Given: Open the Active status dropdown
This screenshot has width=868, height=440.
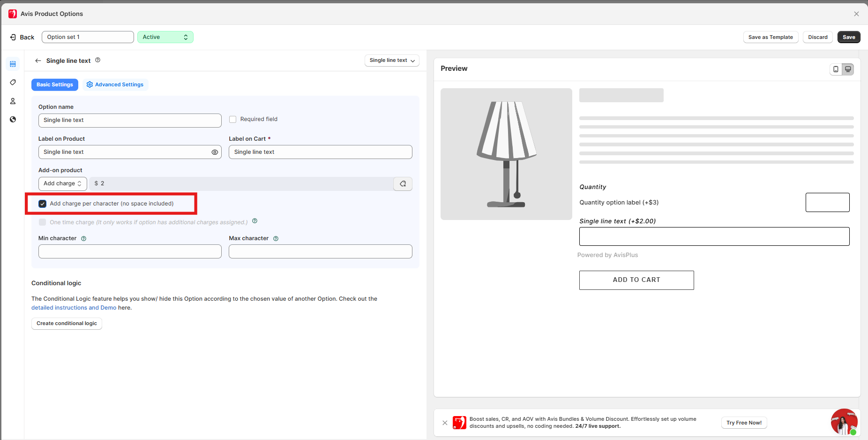Looking at the screenshot, I should pos(165,37).
